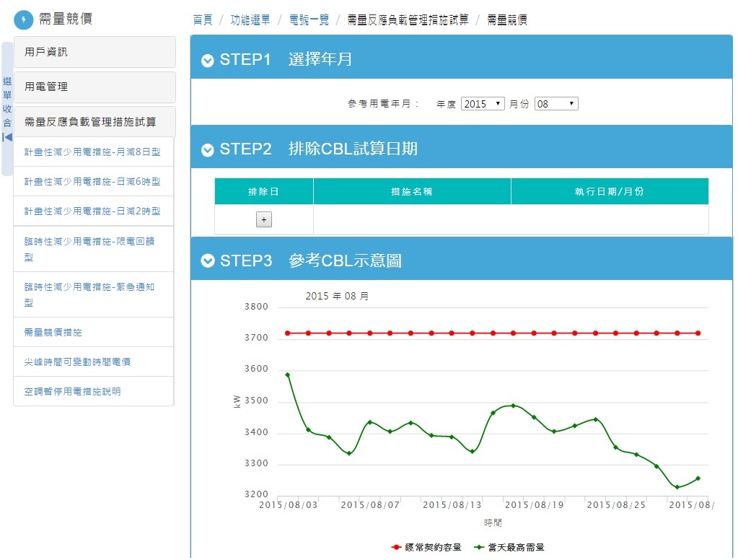The image size is (738, 560).
Task: Click the 功能選單 breadcrumb link
Action: coord(250,20)
